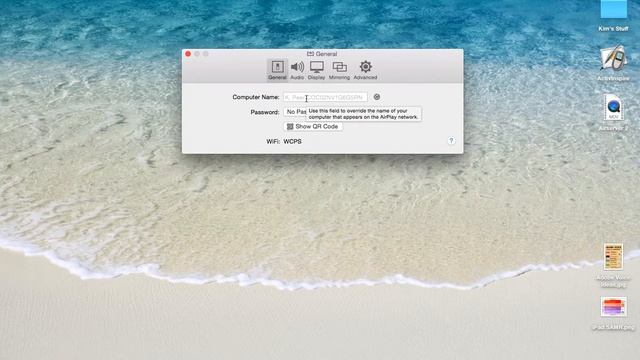Close the General preferences window

click(x=188, y=54)
